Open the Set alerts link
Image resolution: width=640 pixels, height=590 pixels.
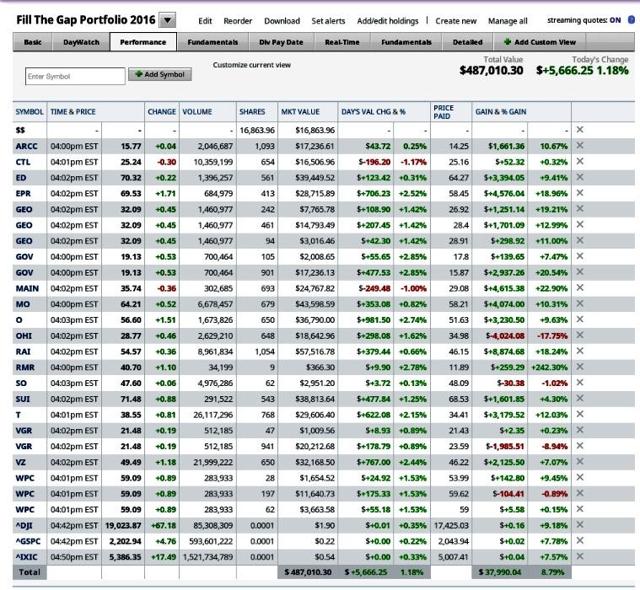coord(328,21)
